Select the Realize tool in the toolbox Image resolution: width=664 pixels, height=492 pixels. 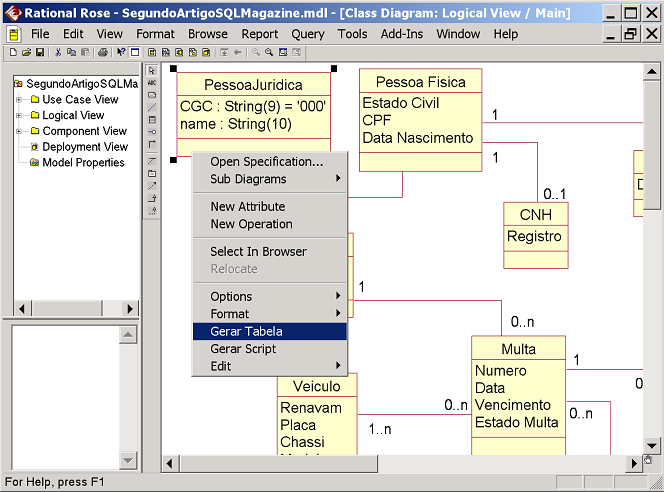tap(152, 210)
